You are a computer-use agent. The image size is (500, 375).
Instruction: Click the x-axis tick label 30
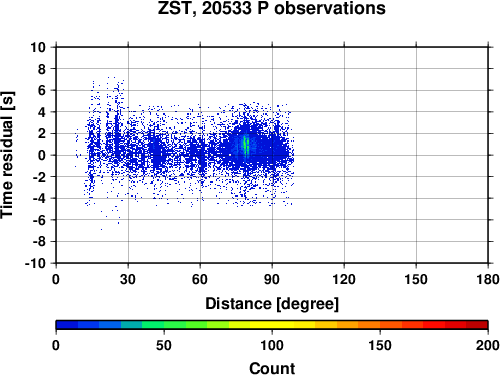click(128, 279)
